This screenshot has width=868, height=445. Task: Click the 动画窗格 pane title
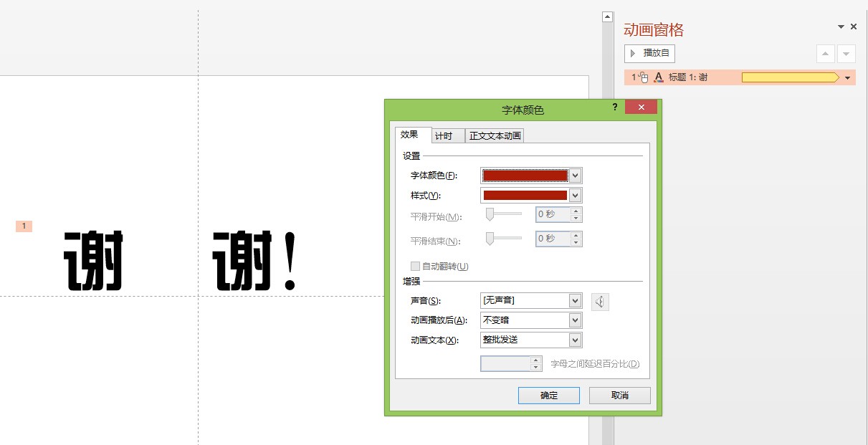click(654, 29)
